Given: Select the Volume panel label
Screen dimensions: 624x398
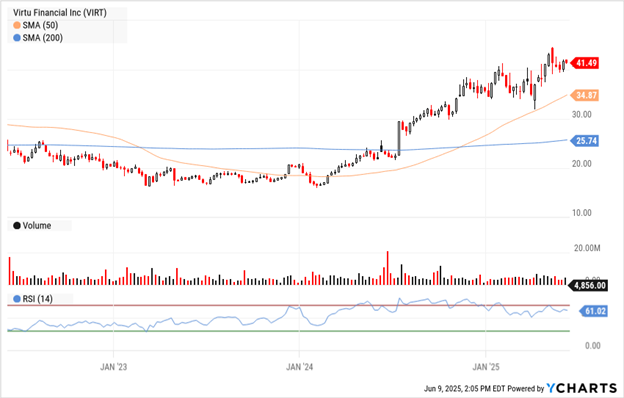Looking at the screenshot, I should (32, 226).
